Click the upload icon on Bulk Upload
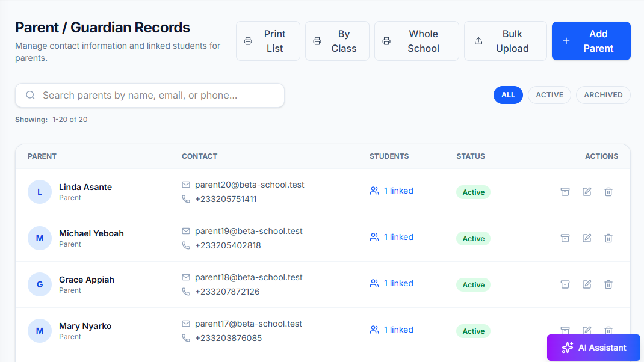 (x=478, y=41)
